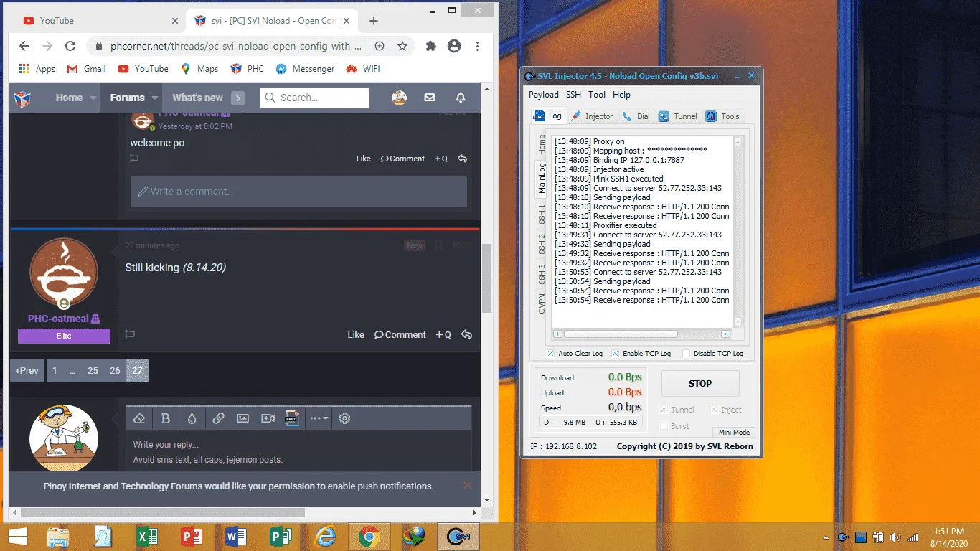Open Chrome three-dot menu
The width and height of the screenshot is (980, 551).
477,46
